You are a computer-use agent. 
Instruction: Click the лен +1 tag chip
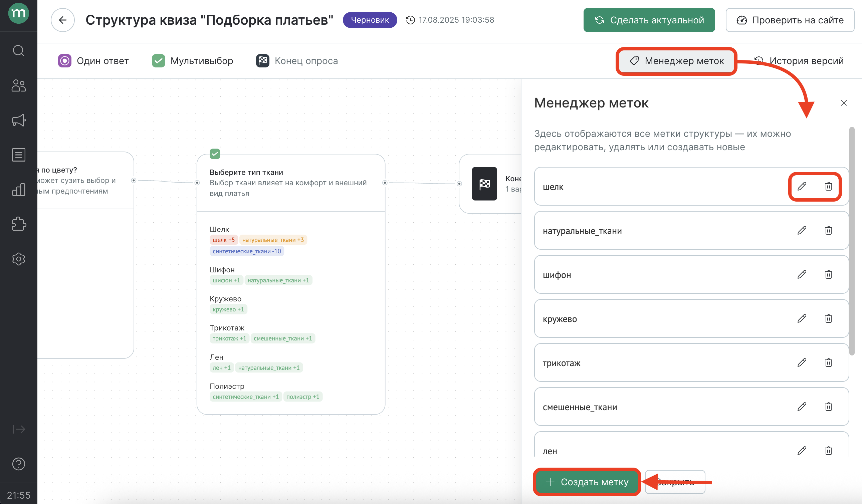(x=222, y=368)
